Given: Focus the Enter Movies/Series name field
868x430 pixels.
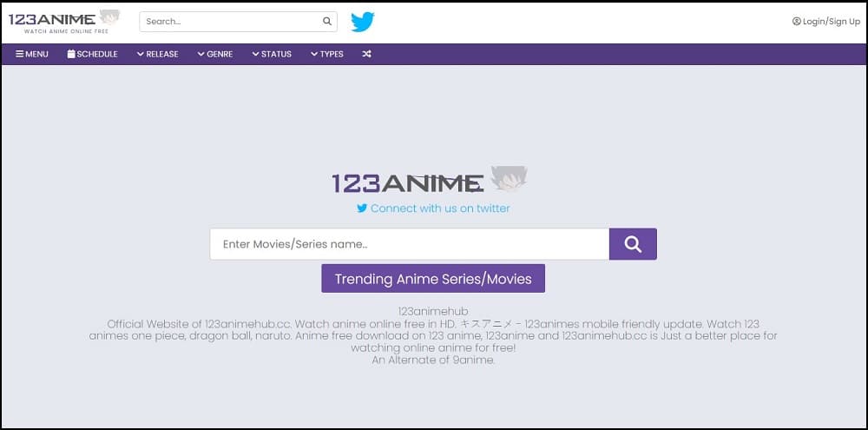Looking at the screenshot, I should (410, 244).
